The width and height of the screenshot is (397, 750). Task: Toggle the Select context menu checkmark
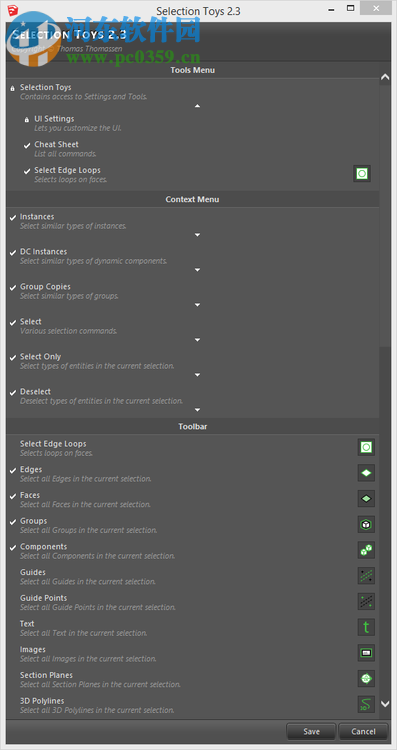pyautogui.click(x=13, y=322)
